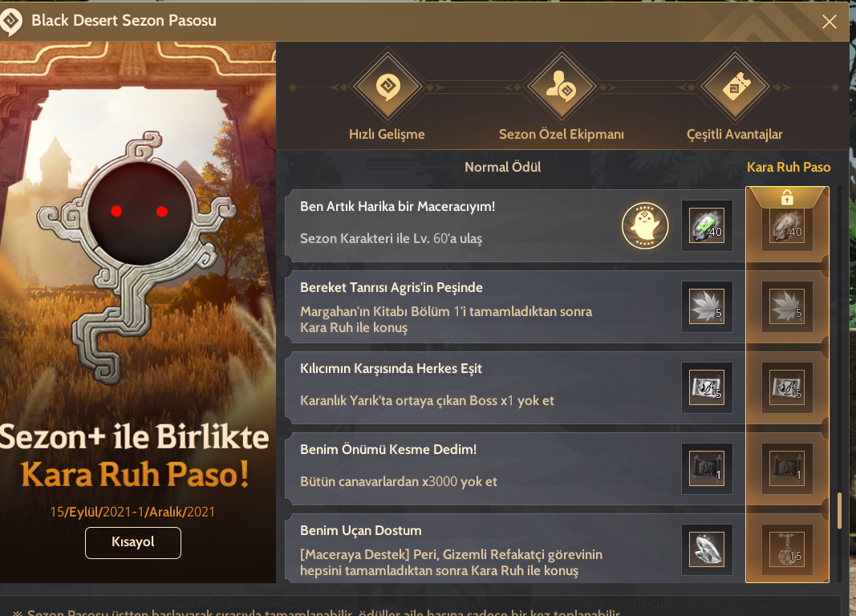Screen dimensions: 856x616
Task: Click the x5 leaf normal reward for Agris quest
Action: 707,306
